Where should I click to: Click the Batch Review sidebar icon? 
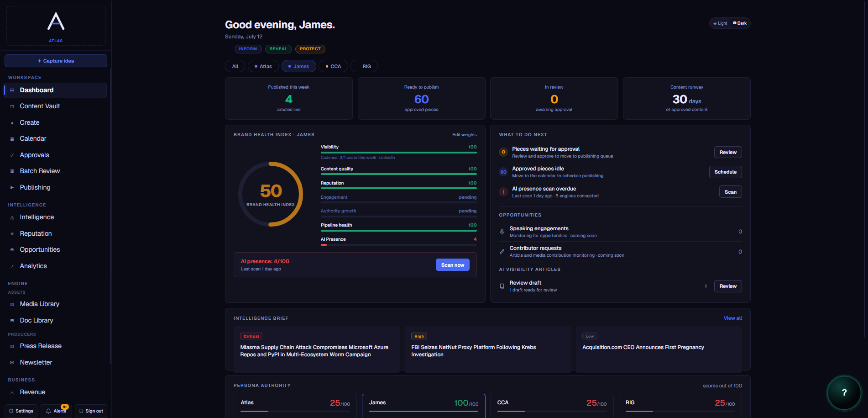tap(12, 171)
